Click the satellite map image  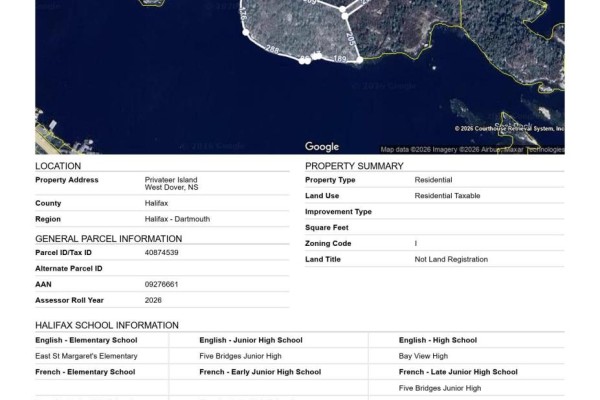point(300,77)
